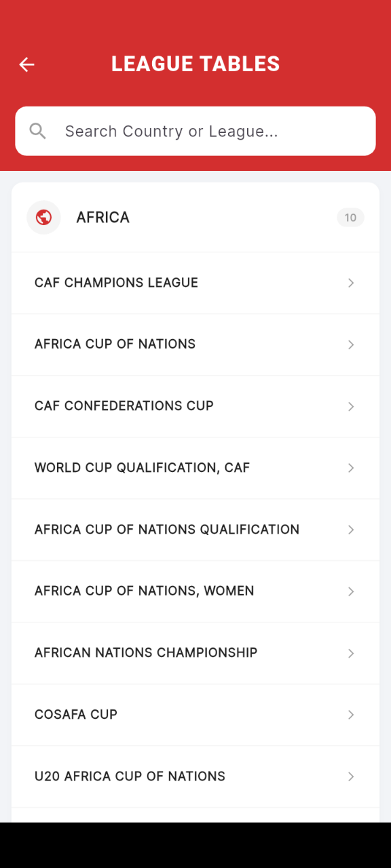Click the arrow beside AFRICAN NATIONS CHAMPIONSHIP
391x868 pixels.
pos(351,653)
